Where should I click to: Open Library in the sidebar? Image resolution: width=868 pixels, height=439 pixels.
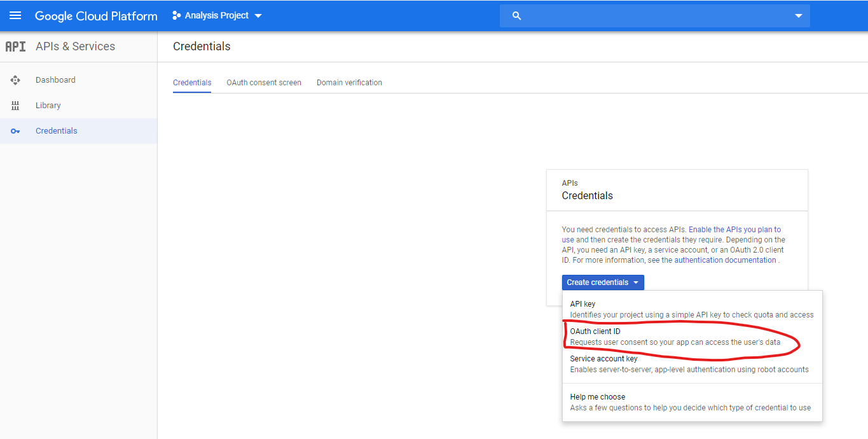[x=79, y=106]
